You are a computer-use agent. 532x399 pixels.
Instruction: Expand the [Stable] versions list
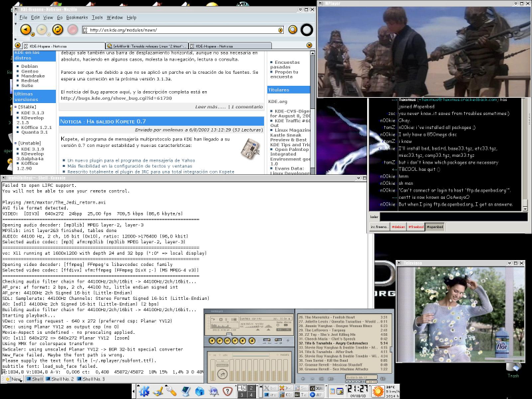(15, 106)
